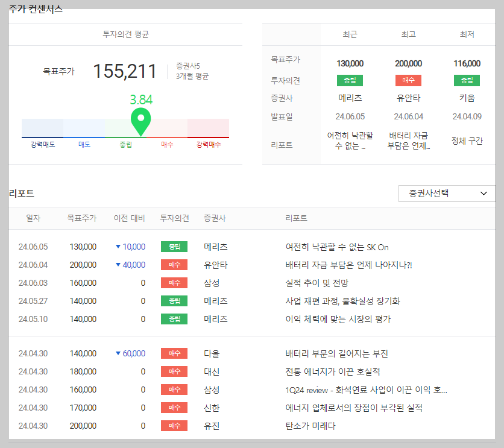Open summary report 여전히 낙관할 수 없는 in 최근 column

pyautogui.click(x=350, y=140)
